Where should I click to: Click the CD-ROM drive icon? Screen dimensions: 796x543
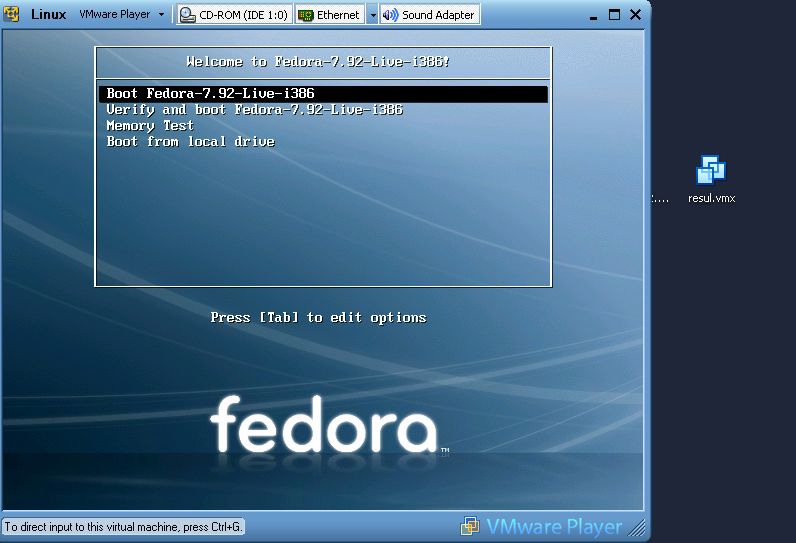188,15
